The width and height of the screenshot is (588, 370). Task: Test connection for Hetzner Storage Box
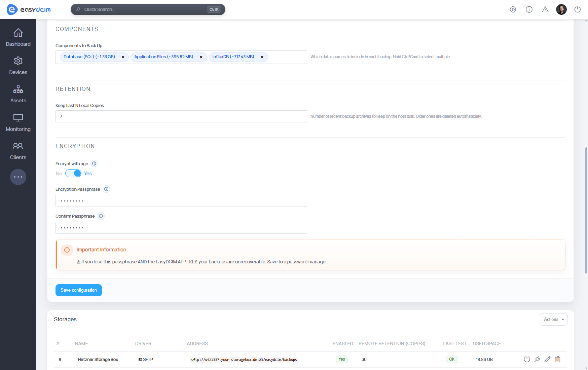coord(537,359)
